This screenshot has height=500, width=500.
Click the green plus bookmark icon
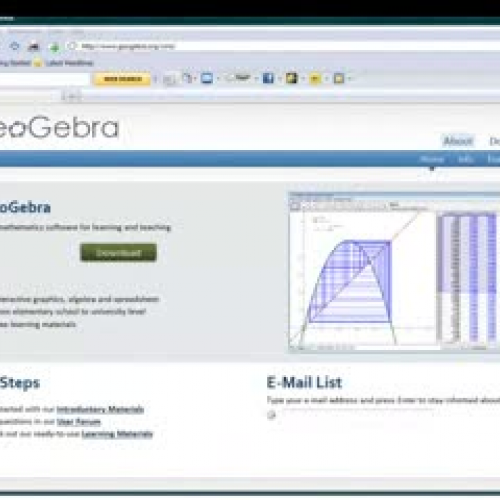pos(55,47)
